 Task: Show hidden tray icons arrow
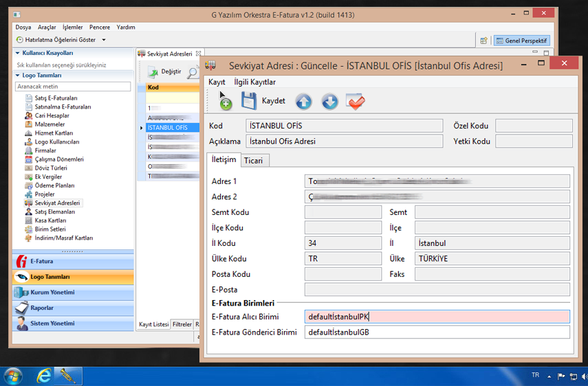point(549,376)
